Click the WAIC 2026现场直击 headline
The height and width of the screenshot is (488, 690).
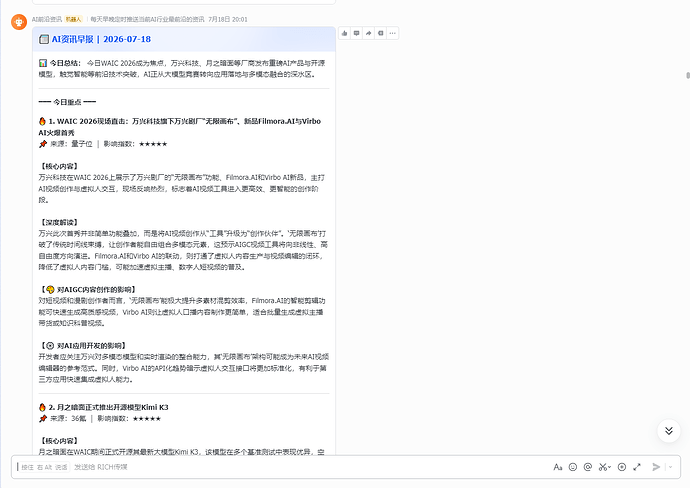tap(180, 127)
